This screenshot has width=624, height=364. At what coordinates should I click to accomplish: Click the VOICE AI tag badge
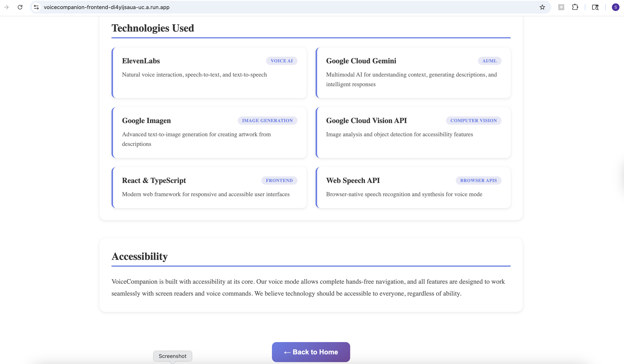pyautogui.click(x=282, y=61)
